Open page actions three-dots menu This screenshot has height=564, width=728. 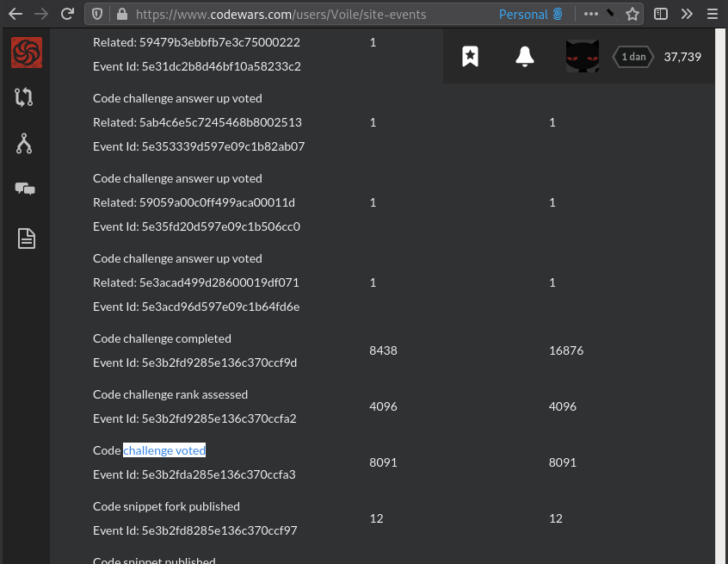click(590, 14)
